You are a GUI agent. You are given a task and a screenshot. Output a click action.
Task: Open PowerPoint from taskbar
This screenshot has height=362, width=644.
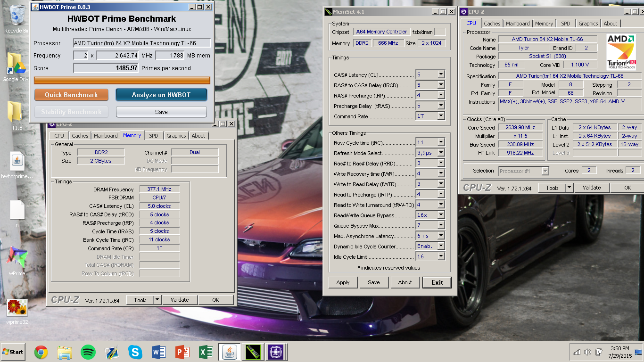[182, 352]
